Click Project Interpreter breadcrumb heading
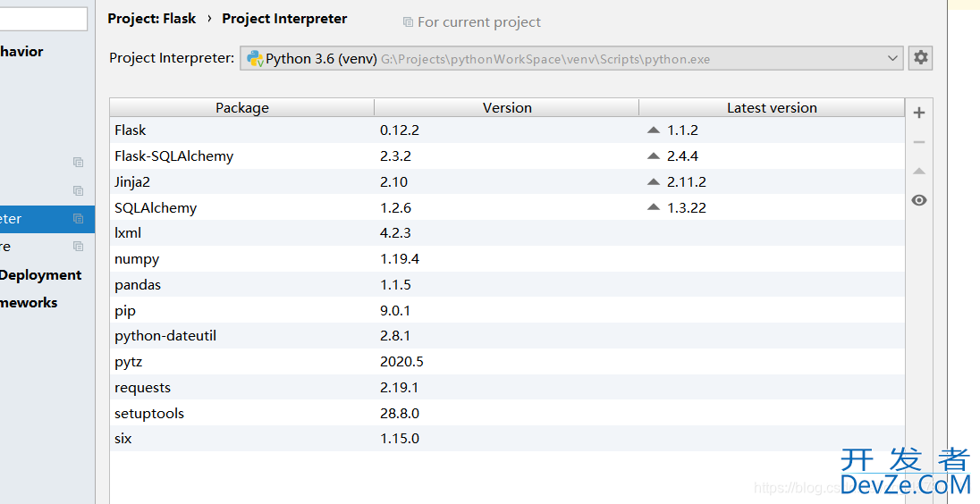The width and height of the screenshot is (980, 504). [284, 19]
